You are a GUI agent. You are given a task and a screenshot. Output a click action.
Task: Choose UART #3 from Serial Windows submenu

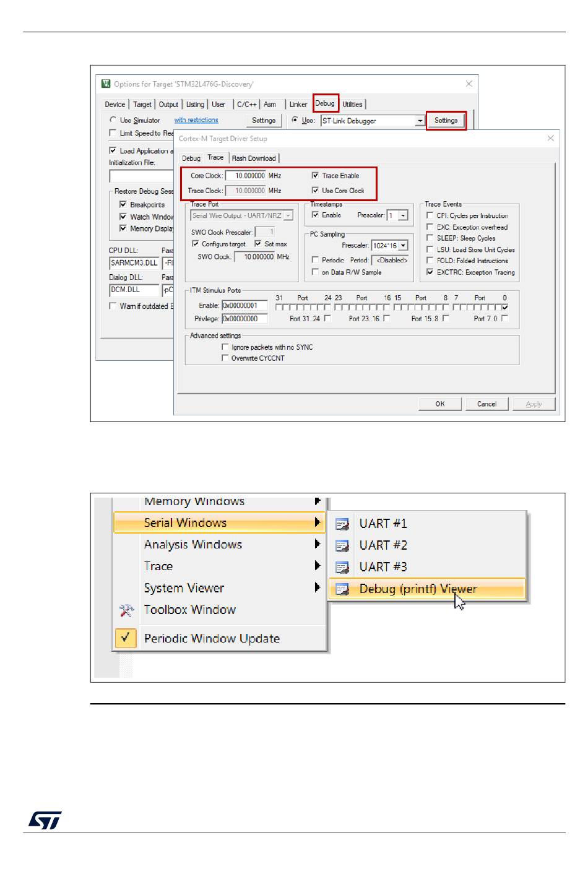(x=427, y=567)
